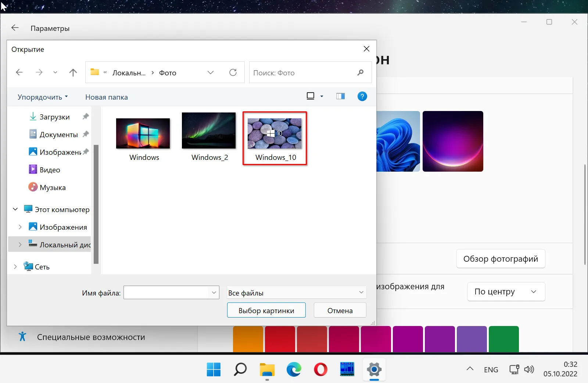This screenshot has height=383, width=588.
Task: Open Opera browser from taskbar
Action: pos(320,369)
